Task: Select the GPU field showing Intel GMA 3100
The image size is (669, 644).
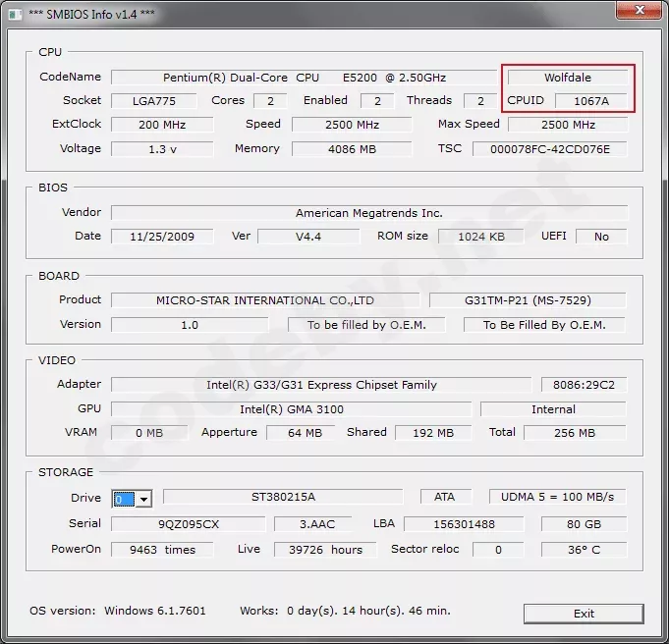Action: (291, 409)
